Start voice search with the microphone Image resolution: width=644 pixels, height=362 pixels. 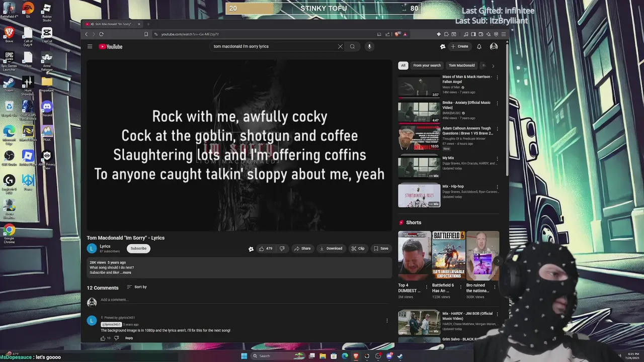[x=369, y=46]
